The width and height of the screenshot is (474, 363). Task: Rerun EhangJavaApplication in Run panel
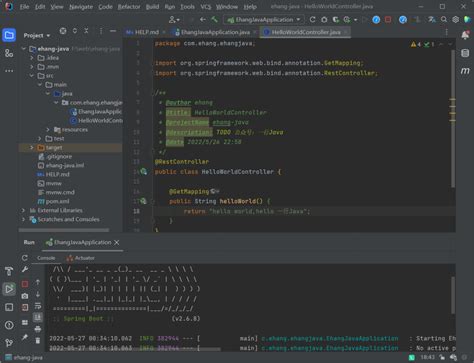pos(25,258)
